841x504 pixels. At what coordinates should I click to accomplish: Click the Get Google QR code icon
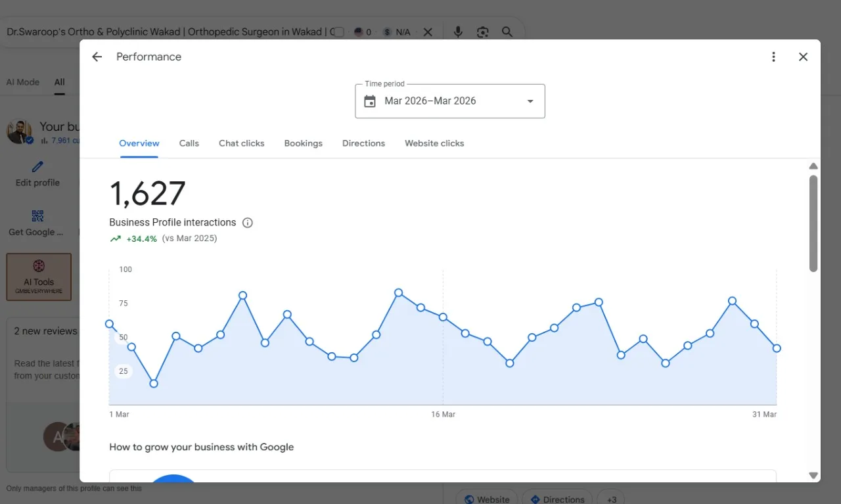click(x=37, y=216)
